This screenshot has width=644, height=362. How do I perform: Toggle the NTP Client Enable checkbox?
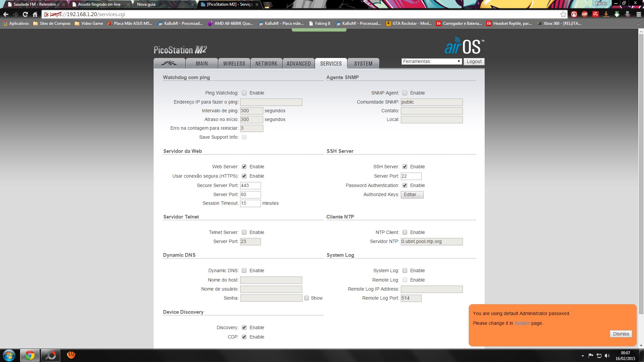[405, 232]
